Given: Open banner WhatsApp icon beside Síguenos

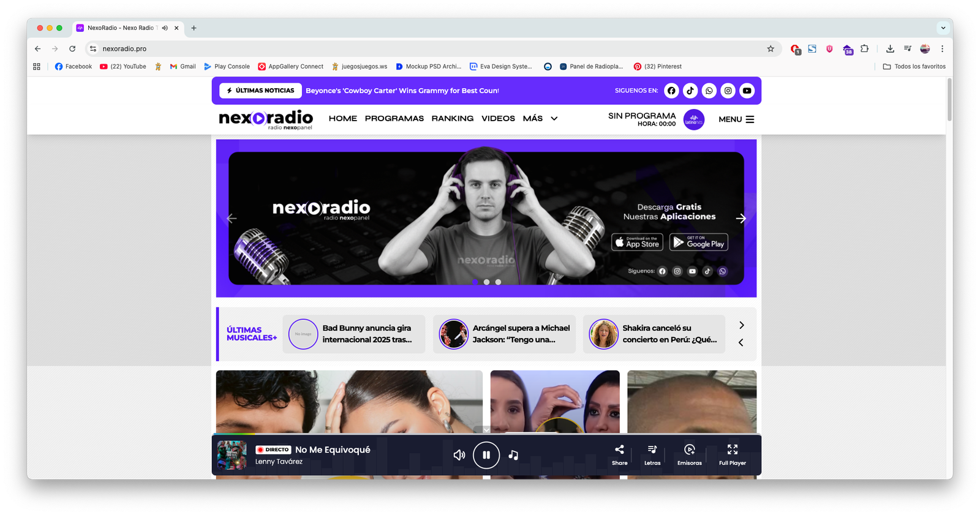Looking at the screenshot, I should [x=723, y=271].
